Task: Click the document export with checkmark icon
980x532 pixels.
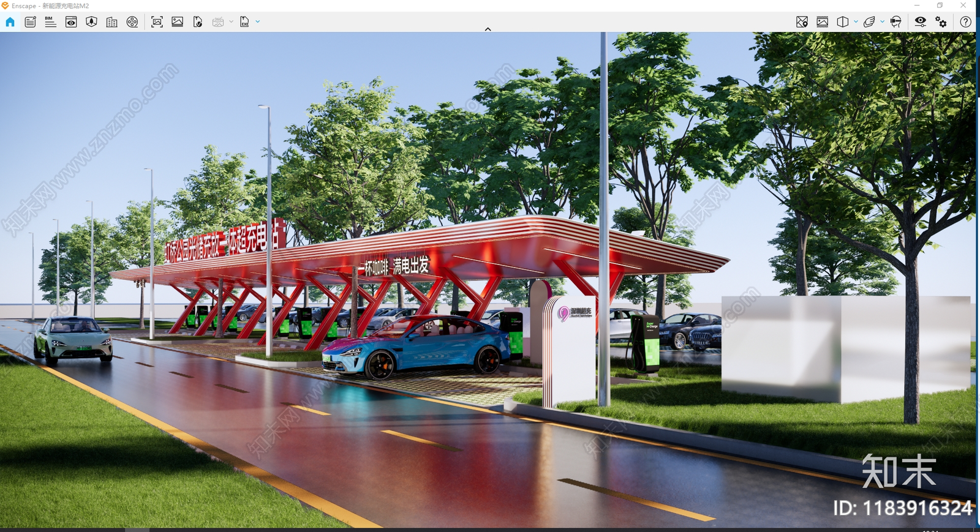Action: point(198,22)
